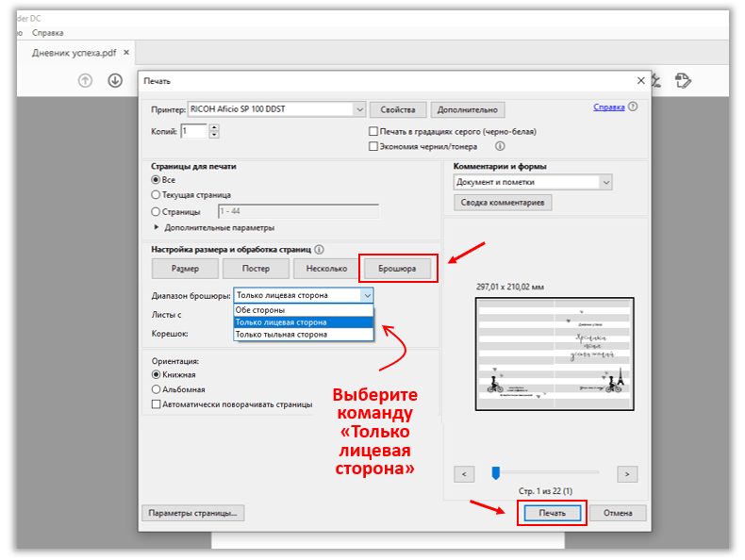Click info icon next to Экономия чернил/тонера
Viewport: 745px width, 560px height.
point(500,146)
